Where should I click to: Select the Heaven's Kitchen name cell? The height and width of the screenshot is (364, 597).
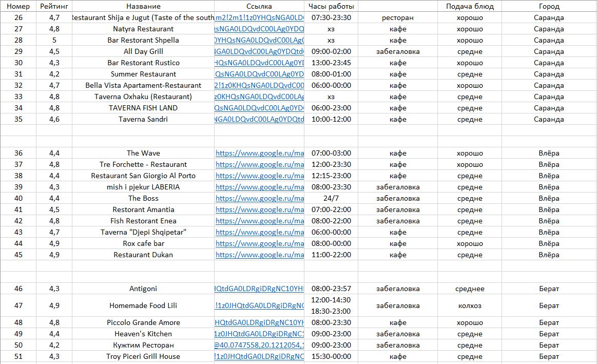pos(143,334)
